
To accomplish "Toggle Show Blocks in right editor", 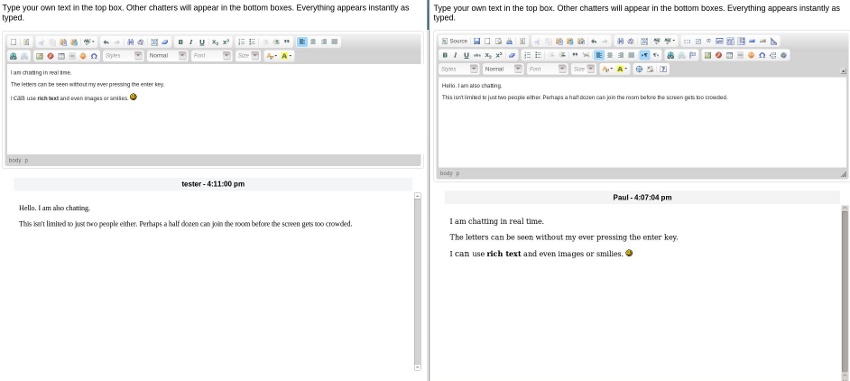I will (650, 69).
